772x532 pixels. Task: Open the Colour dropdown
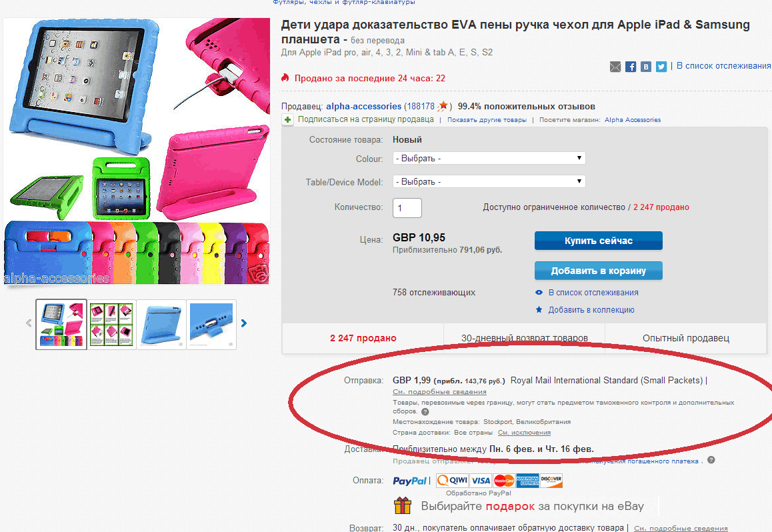(x=489, y=159)
